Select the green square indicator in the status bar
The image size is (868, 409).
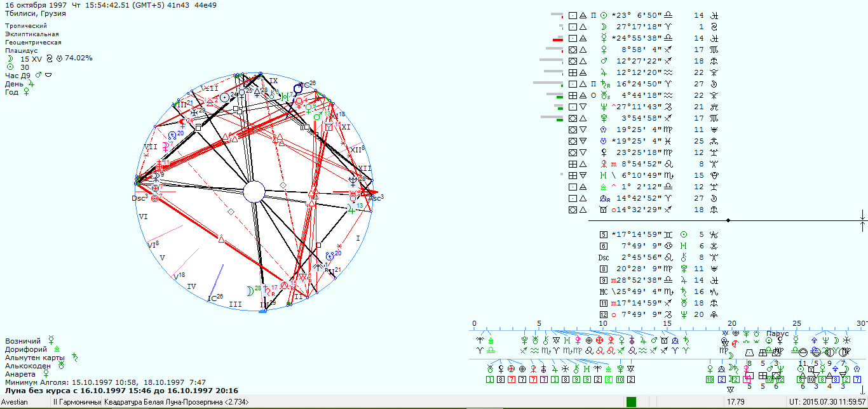click(631, 402)
